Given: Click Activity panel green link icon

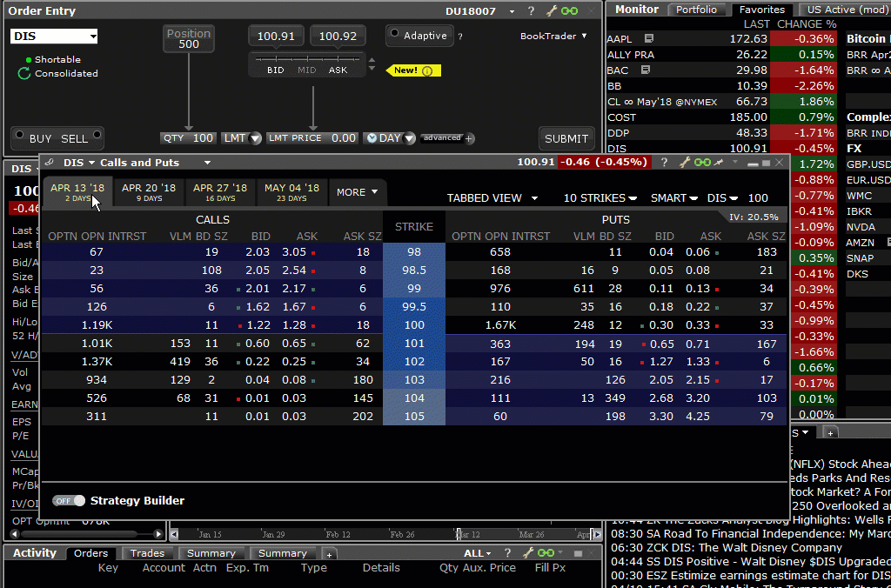Looking at the screenshot, I should pos(546,553).
